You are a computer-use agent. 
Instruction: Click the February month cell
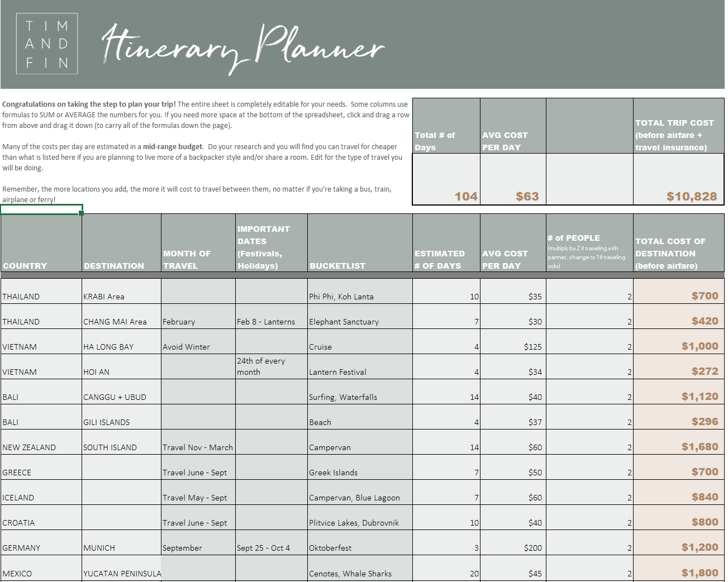198,316
